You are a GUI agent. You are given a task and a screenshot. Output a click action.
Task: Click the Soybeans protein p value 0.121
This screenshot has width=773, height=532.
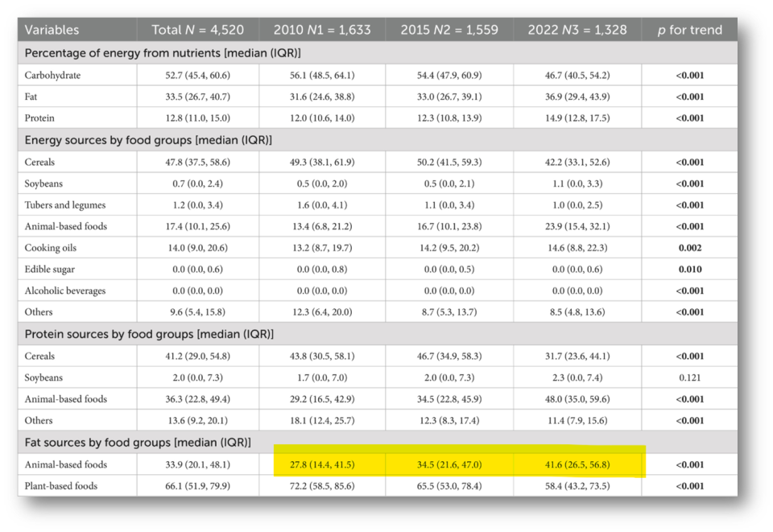pos(690,377)
